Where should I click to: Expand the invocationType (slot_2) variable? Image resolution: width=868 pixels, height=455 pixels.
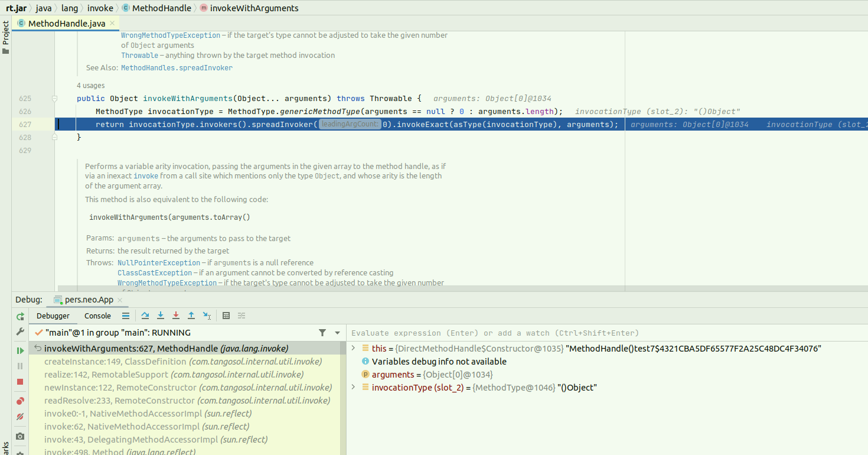[354, 387]
